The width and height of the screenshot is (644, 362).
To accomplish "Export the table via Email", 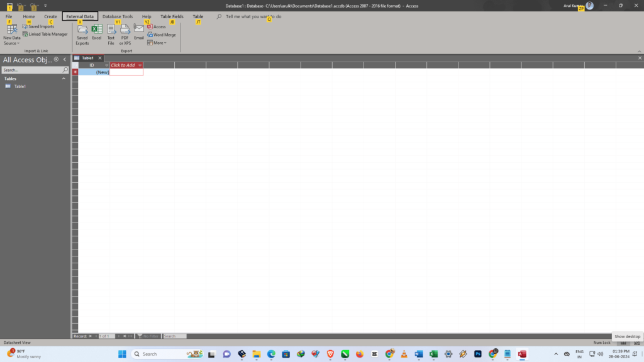I will [139, 31].
